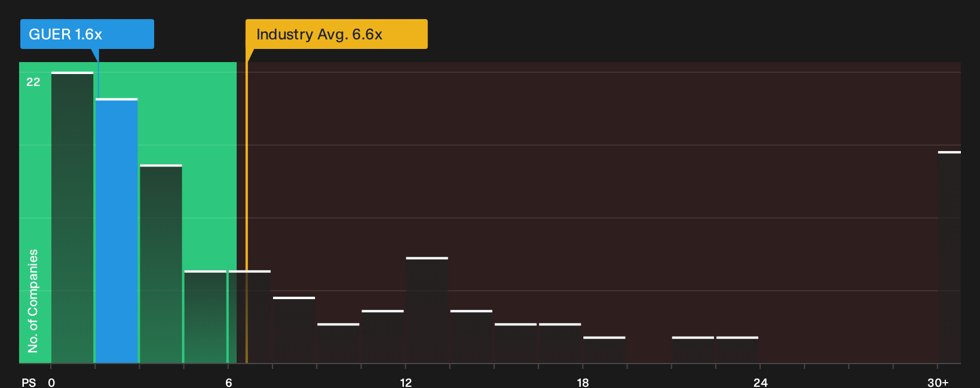Viewport: 980px width, 388px height.
Task: Click the x-axis tick label '18'
Action: point(583,383)
